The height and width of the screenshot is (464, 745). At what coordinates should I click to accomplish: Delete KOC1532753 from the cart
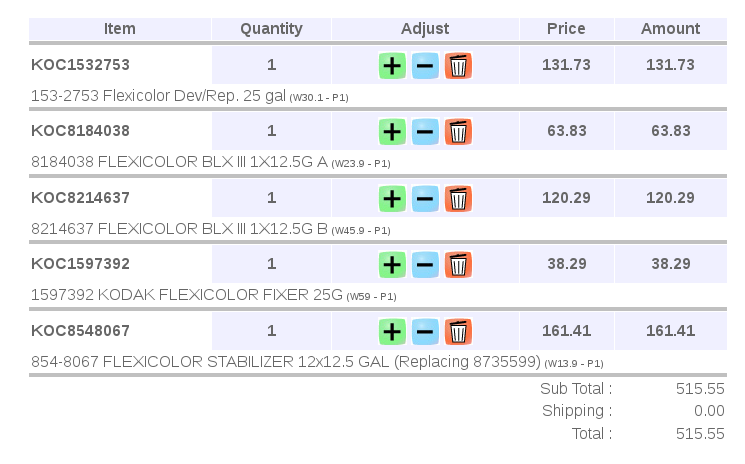click(458, 66)
